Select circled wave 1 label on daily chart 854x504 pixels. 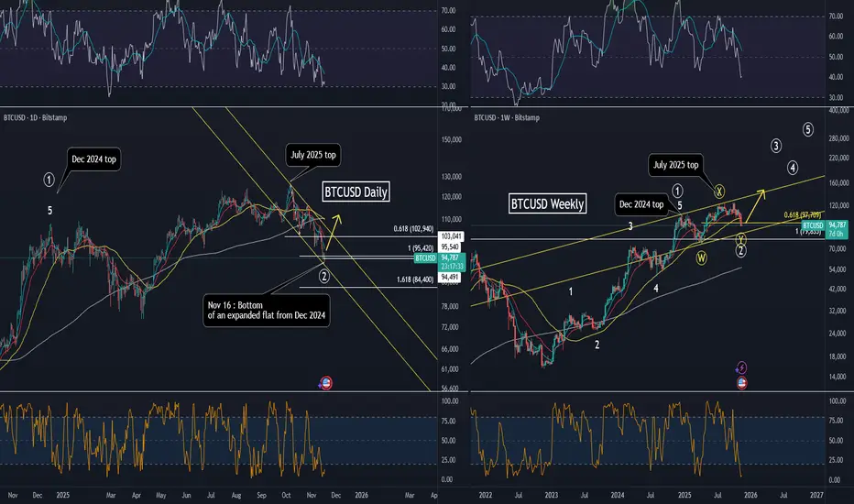pos(49,180)
